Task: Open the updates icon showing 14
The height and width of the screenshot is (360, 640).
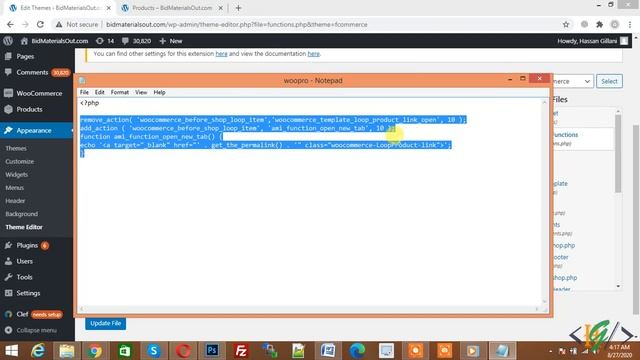Action: [105, 41]
